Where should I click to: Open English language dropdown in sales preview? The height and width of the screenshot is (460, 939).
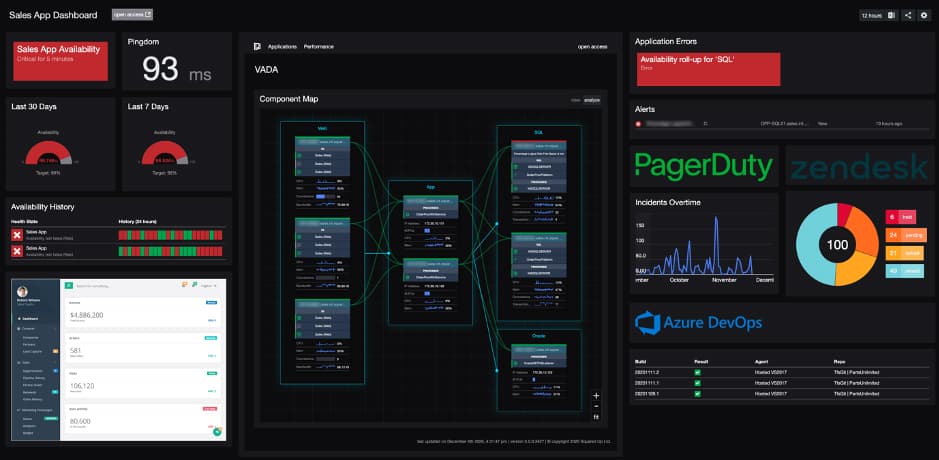click(x=209, y=286)
